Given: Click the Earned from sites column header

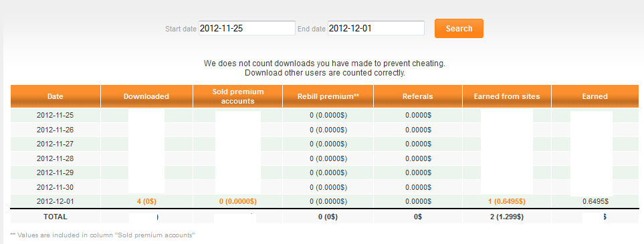Looking at the screenshot, I should click(x=507, y=96).
